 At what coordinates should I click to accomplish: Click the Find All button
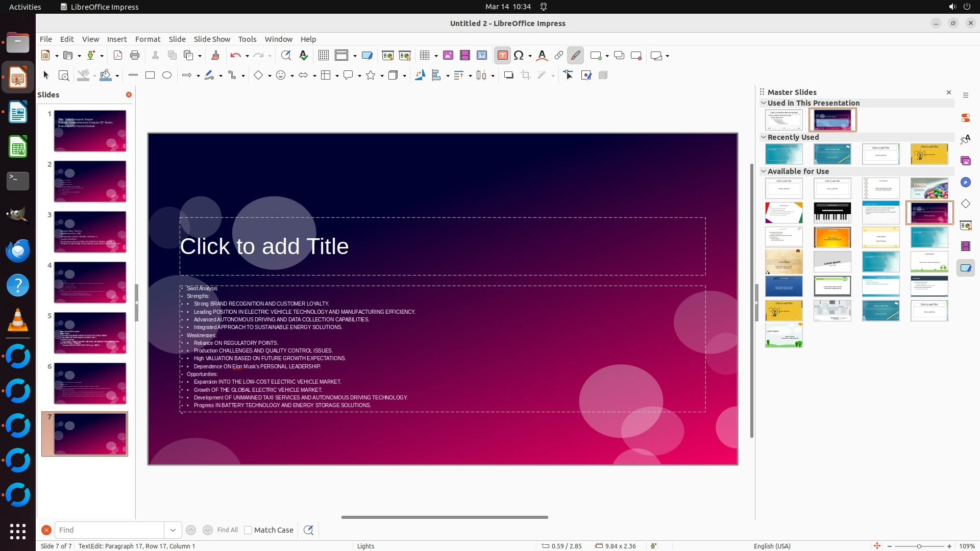tap(227, 530)
